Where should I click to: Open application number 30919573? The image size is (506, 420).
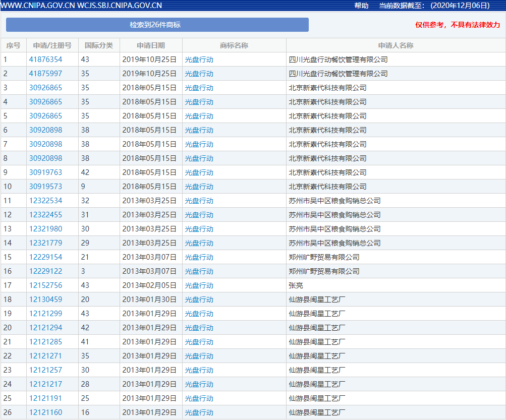45,187
